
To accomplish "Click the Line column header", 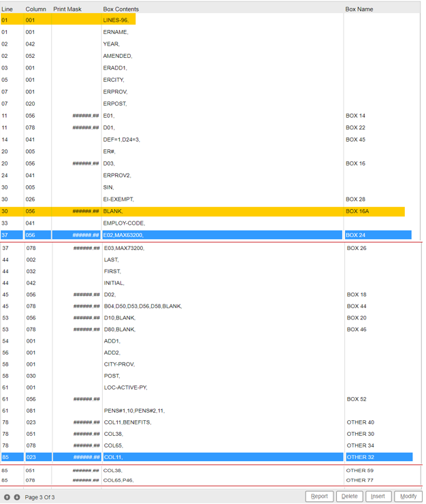I will click(x=7, y=9).
